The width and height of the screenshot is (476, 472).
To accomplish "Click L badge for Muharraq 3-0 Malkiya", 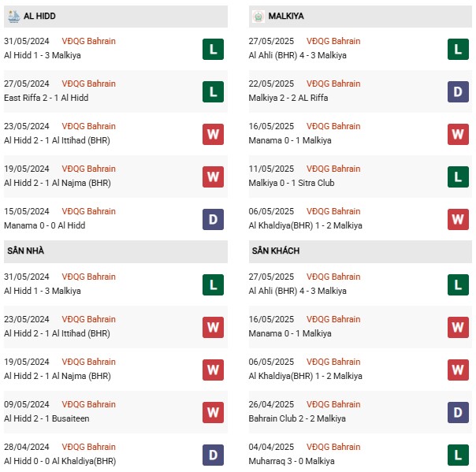I will point(458,455).
